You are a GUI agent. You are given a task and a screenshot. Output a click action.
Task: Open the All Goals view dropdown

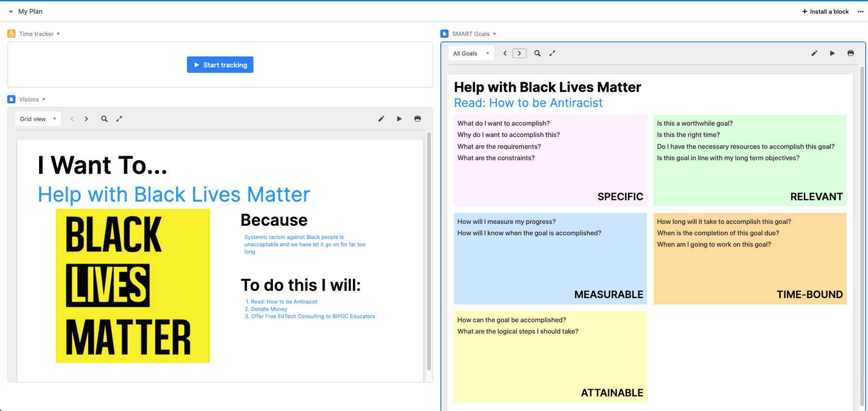pyautogui.click(x=471, y=54)
